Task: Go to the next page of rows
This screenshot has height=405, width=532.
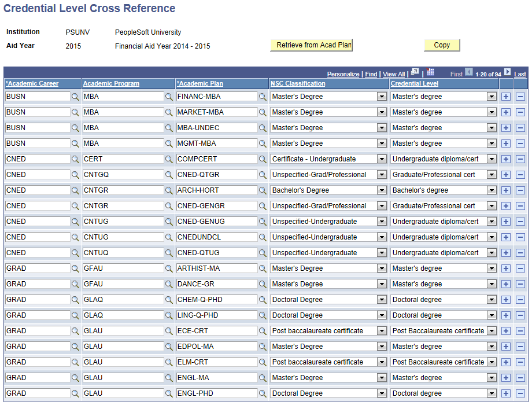Action: 508,73
